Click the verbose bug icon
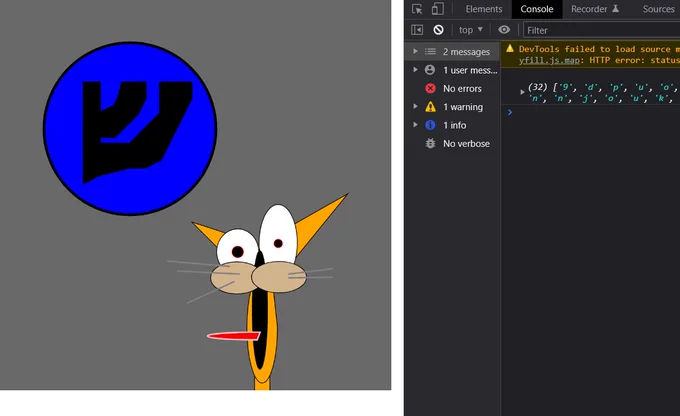This screenshot has width=680, height=416. pyautogui.click(x=430, y=143)
